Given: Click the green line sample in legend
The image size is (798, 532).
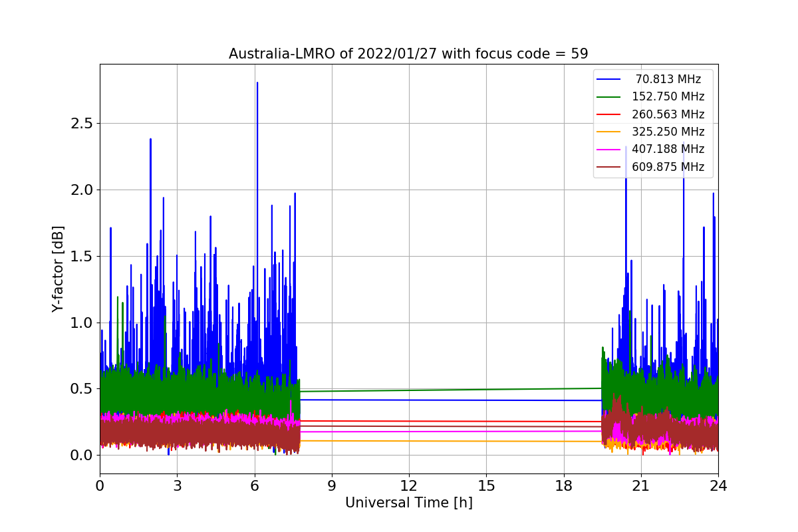Looking at the screenshot, I should click(x=610, y=97).
